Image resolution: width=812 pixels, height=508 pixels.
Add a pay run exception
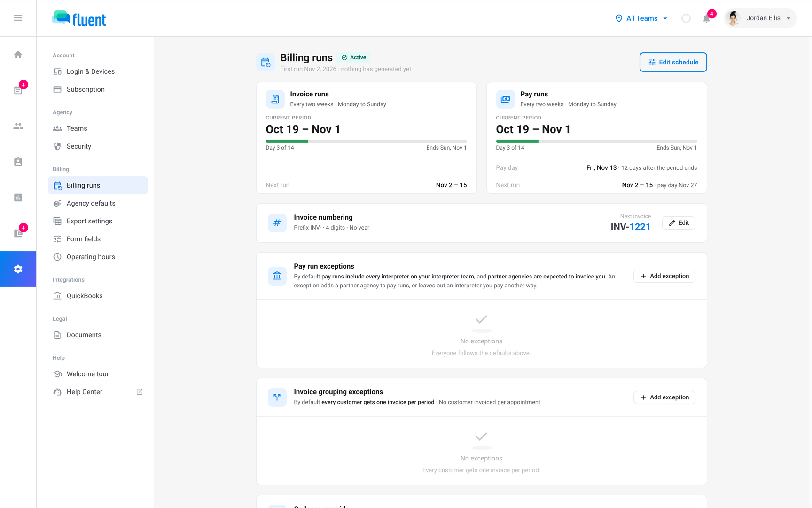tap(664, 276)
